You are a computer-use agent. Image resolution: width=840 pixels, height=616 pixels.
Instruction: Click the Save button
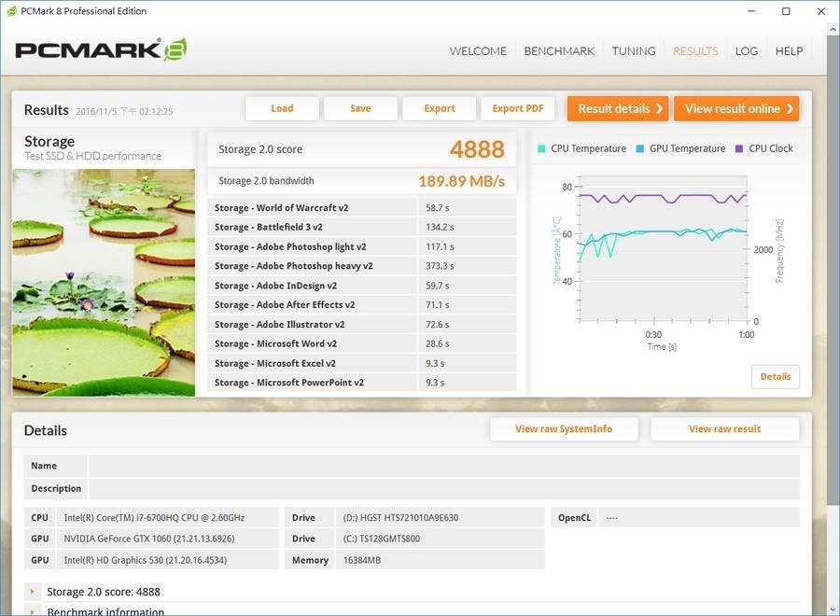[360, 108]
